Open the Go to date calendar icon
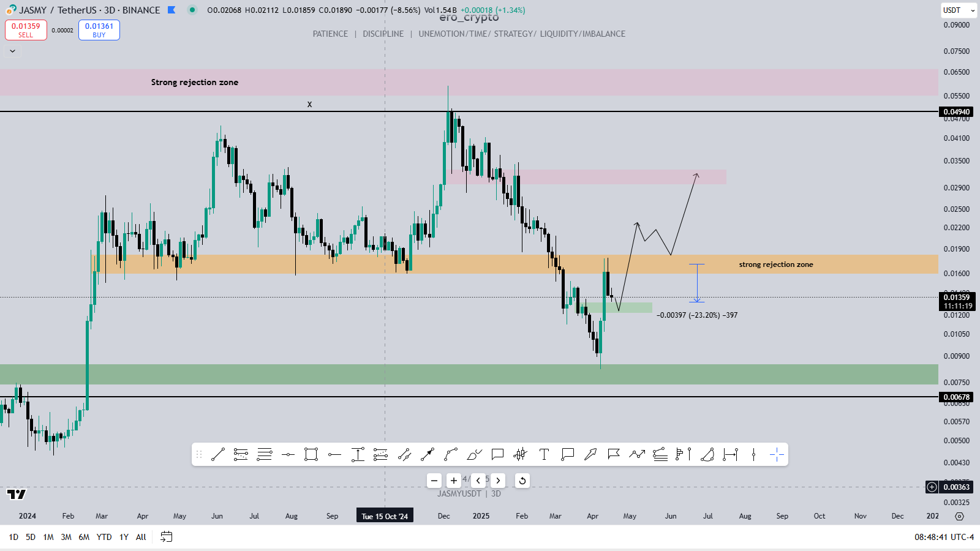The width and height of the screenshot is (980, 551). pyautogui.click(x=166, y=537)
